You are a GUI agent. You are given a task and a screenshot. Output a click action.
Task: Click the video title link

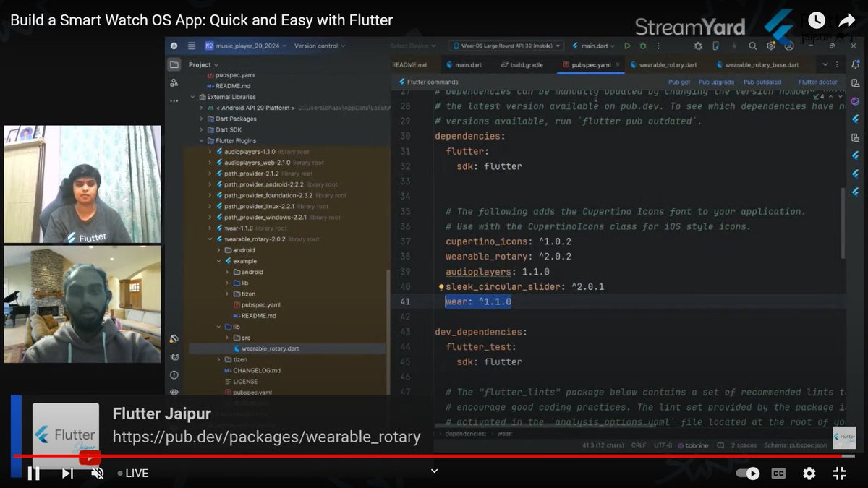tap(202, 20)
